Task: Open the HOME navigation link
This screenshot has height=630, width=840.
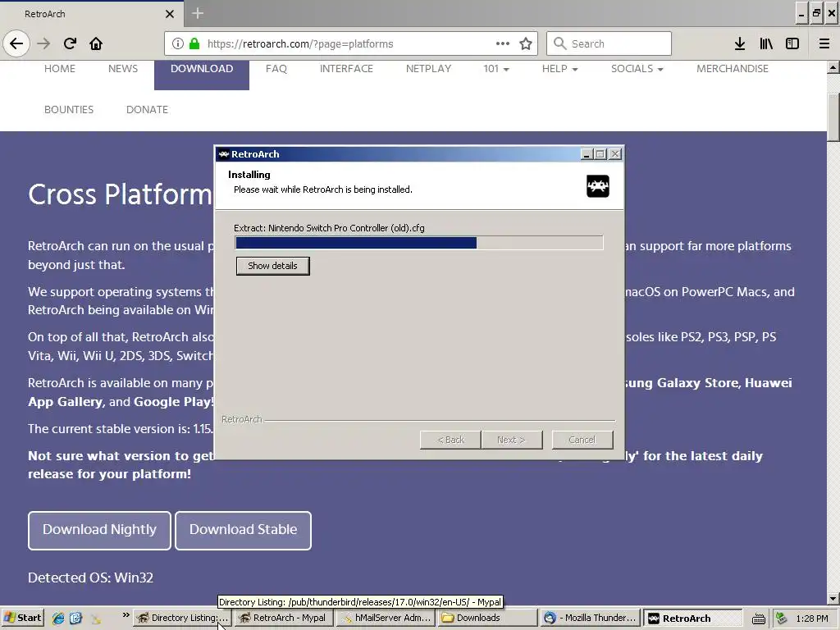Action: 59,69
